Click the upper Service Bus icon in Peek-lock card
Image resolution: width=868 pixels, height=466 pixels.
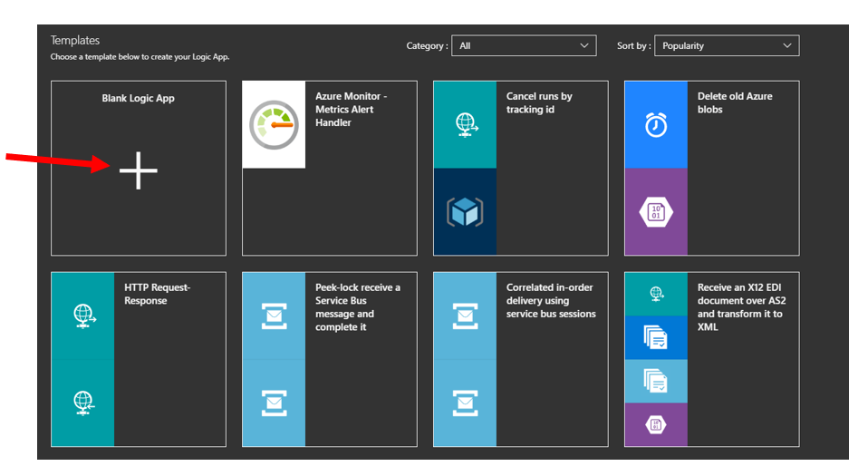click(274, 316)
